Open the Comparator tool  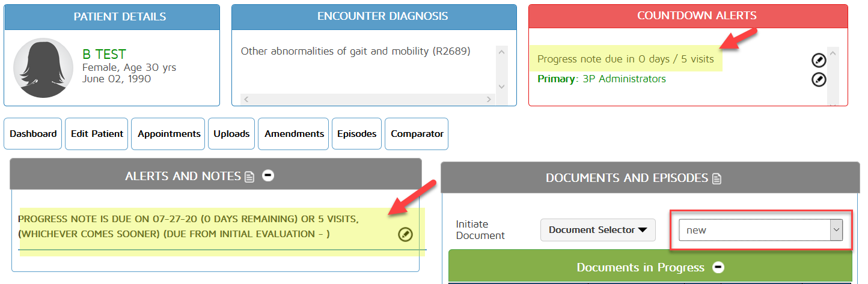417,134
